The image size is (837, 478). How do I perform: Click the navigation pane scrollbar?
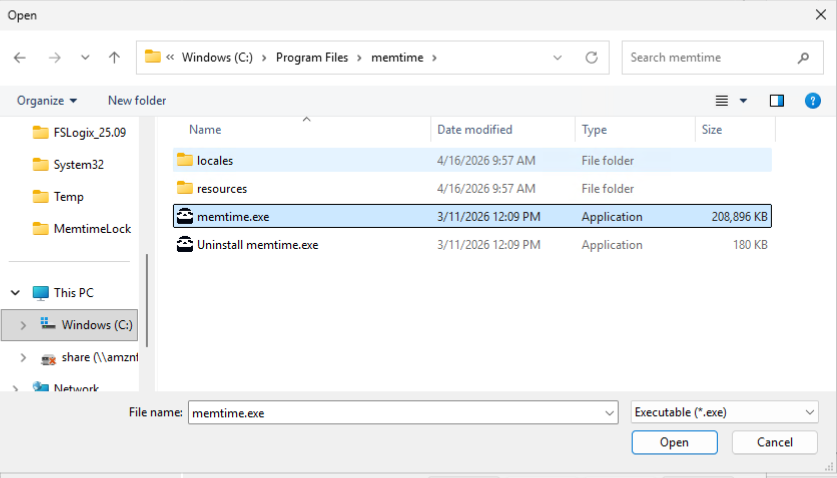click(x=147, y=300)
